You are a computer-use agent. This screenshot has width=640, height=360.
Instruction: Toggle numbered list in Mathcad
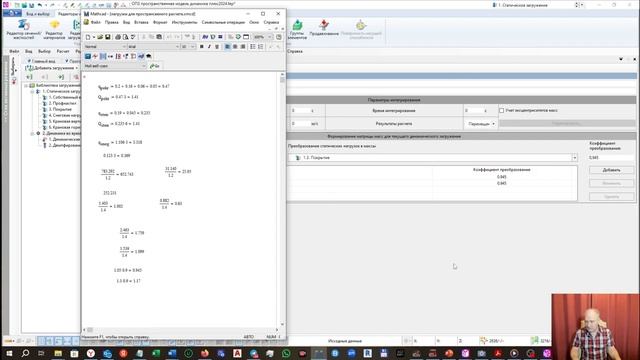click(x=260, y=47)
